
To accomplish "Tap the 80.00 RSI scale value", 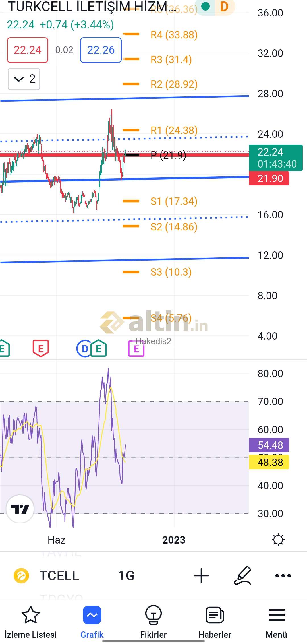I will tap(270, 373).
